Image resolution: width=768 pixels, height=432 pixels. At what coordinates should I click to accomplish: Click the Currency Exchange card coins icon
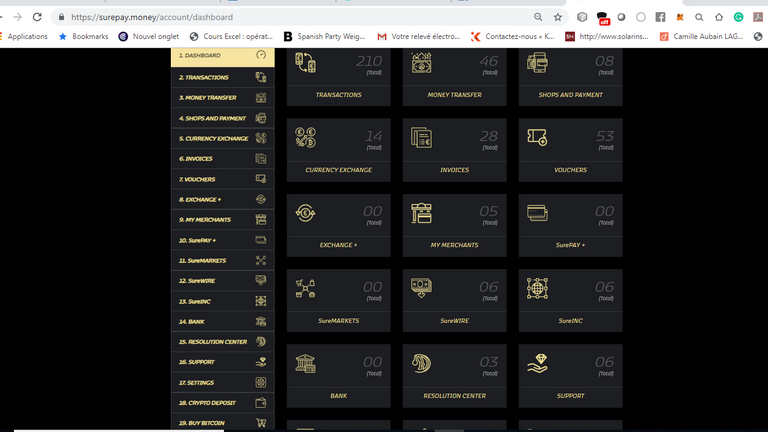tap(305, 138)
